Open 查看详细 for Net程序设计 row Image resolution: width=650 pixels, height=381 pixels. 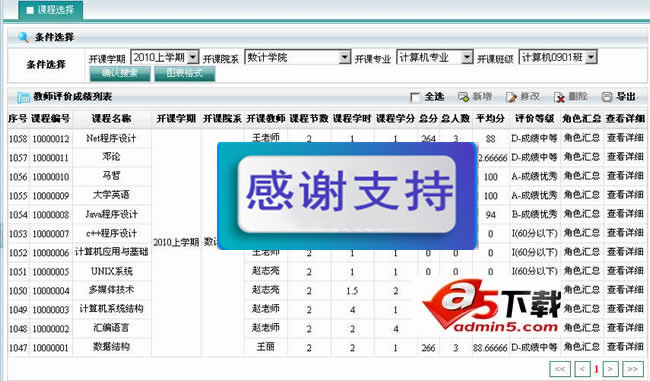(x=625, y=138)
